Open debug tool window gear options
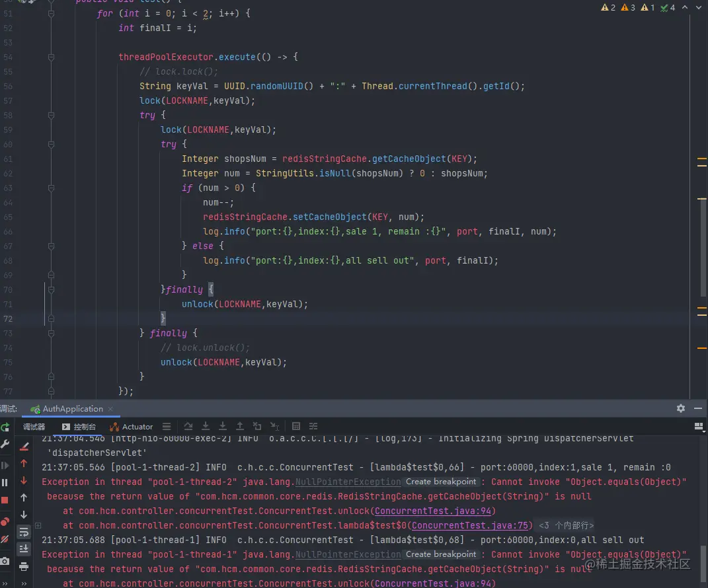This screenshot has width=708, height=588. (681, 408)
